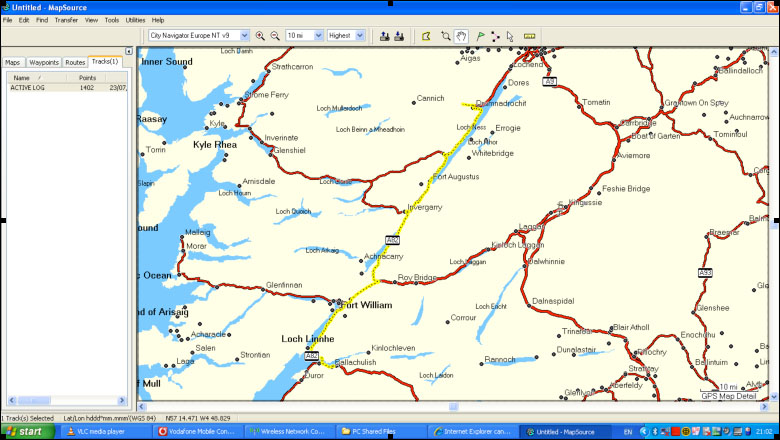
Task: Open the Find menu
Action: click(42, 20)
